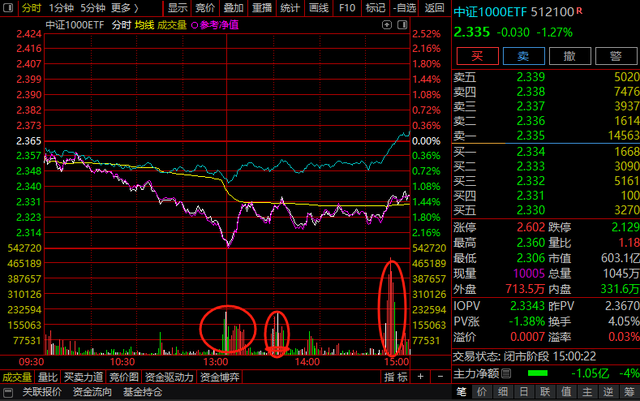Select the 成交量 volume indicator tab
The image size is (640, 401).
click(x=17, y=377)
